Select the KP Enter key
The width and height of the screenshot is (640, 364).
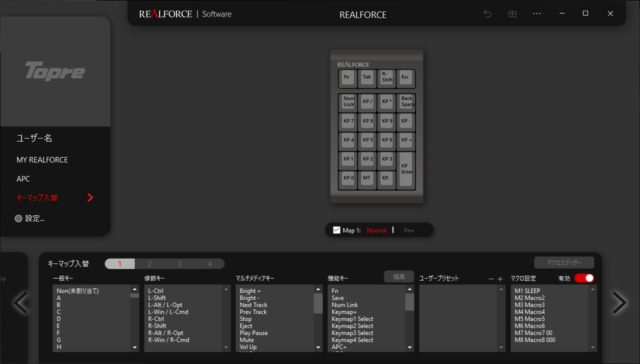tap(406, 170)
